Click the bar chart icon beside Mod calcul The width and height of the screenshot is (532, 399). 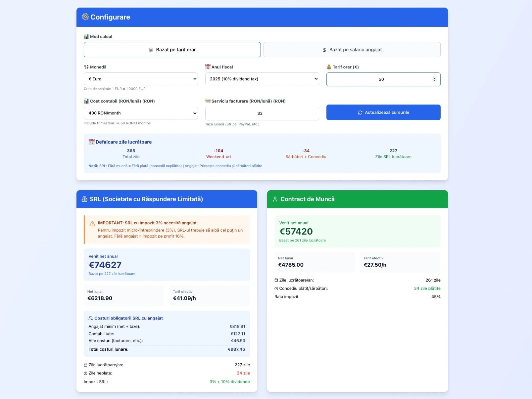(86, 37)
